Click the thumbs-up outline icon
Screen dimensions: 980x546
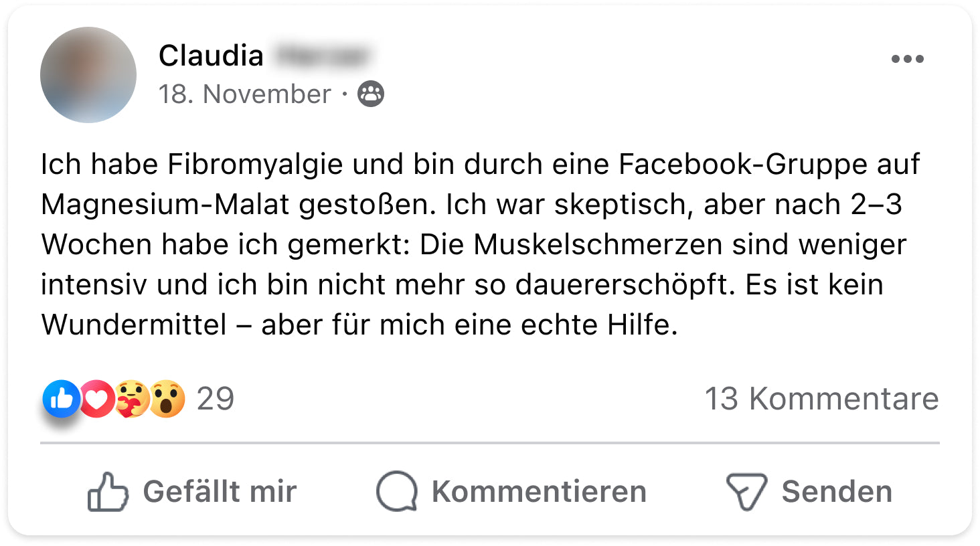[107, 492]
